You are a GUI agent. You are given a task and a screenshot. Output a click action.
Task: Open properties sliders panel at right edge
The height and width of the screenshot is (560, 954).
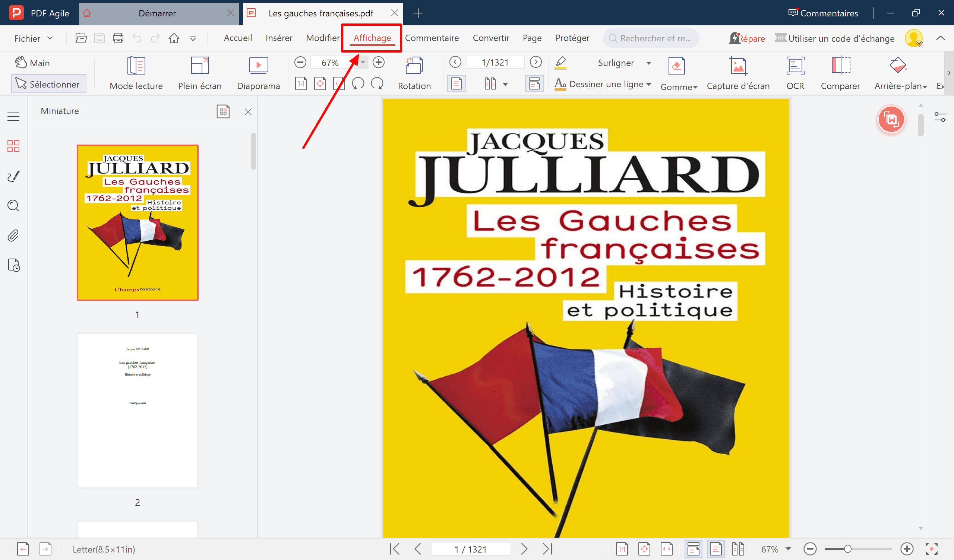(940, 117)
